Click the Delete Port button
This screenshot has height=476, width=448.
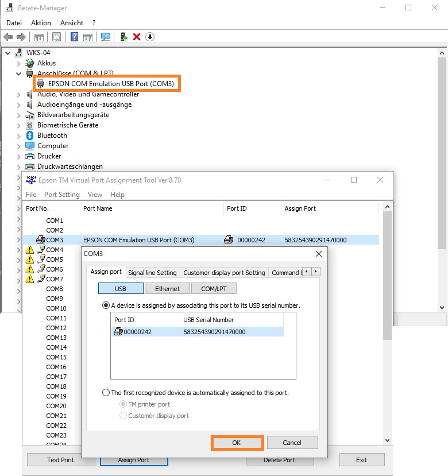click(x=280, y=460)
